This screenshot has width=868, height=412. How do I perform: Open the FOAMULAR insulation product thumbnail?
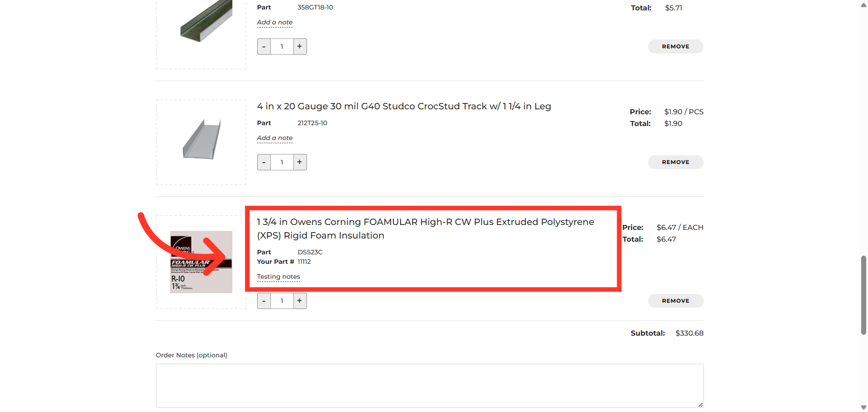pos(201,262)
